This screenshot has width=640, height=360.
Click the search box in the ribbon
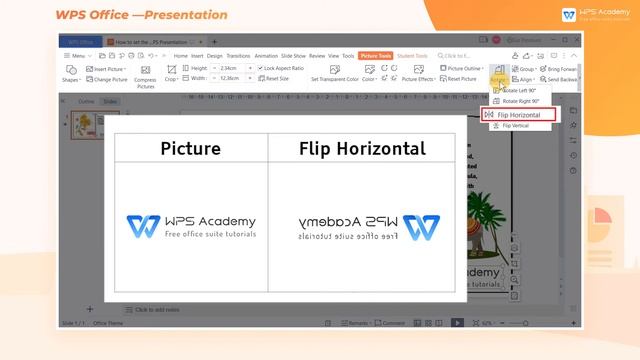454,56
